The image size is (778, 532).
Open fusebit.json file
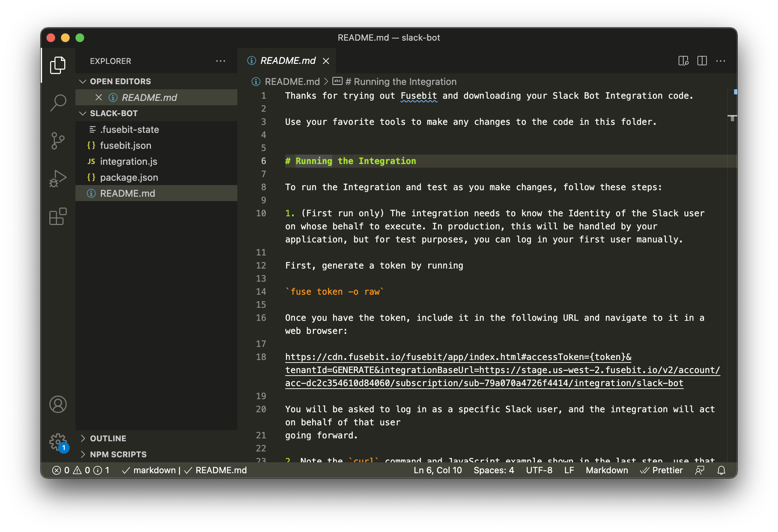156,146
